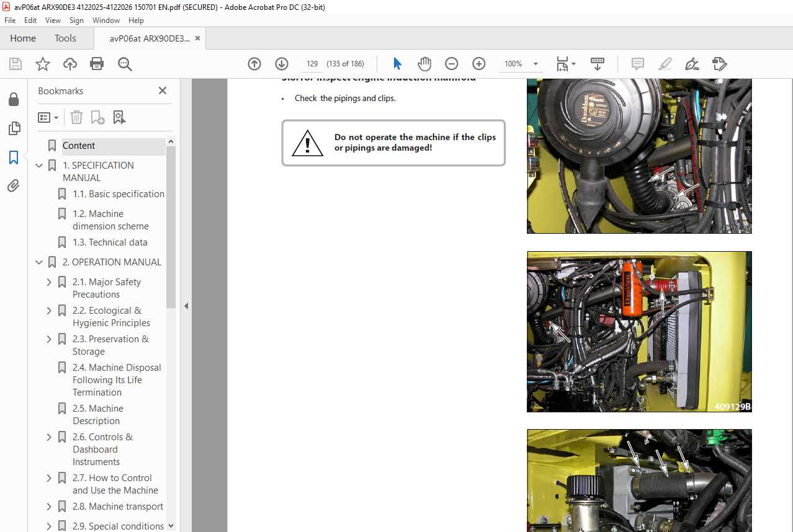Delete selected bookmark with trash icon

[x=76, y=117]
